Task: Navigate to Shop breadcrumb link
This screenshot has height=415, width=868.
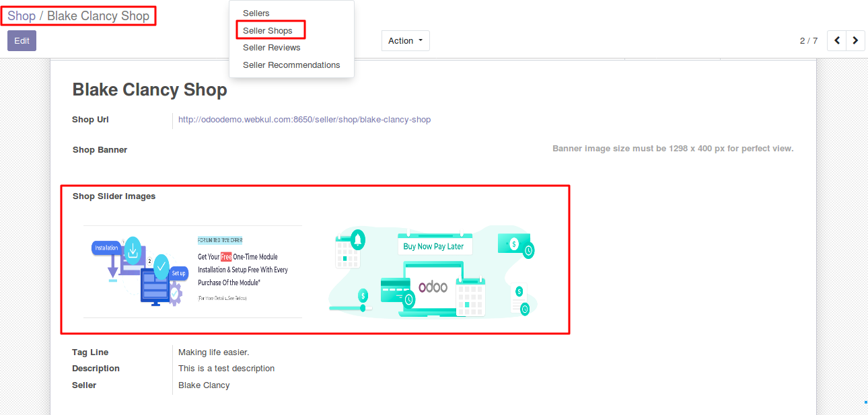Action: (22, 15)
